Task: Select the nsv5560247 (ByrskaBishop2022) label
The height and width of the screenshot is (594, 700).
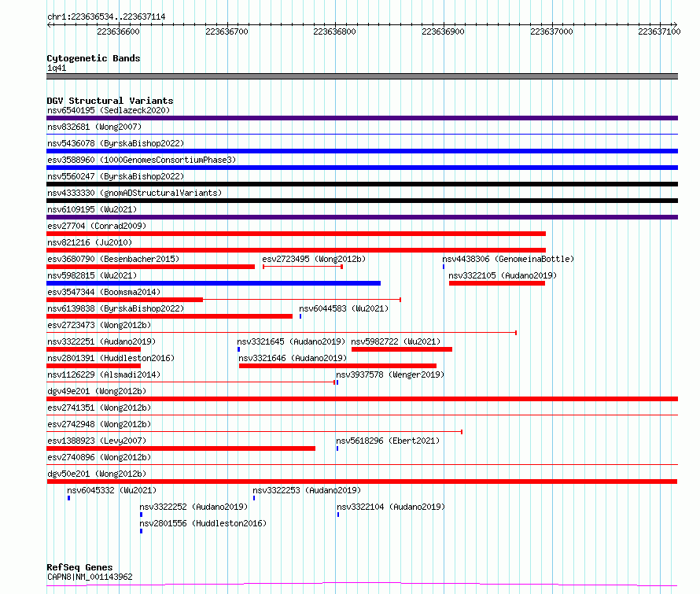Action: coord(116,176)
